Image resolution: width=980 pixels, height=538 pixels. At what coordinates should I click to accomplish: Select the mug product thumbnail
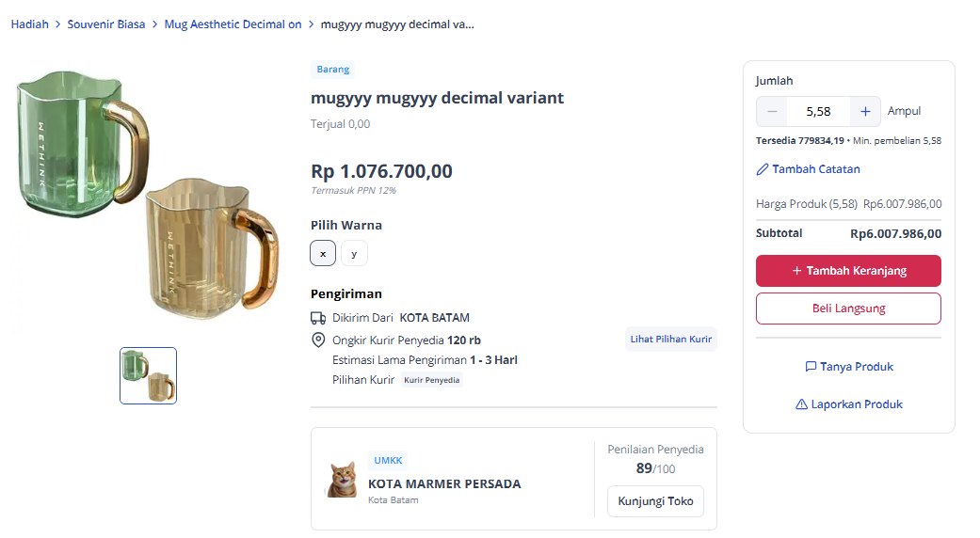click(x=148, y=375)
